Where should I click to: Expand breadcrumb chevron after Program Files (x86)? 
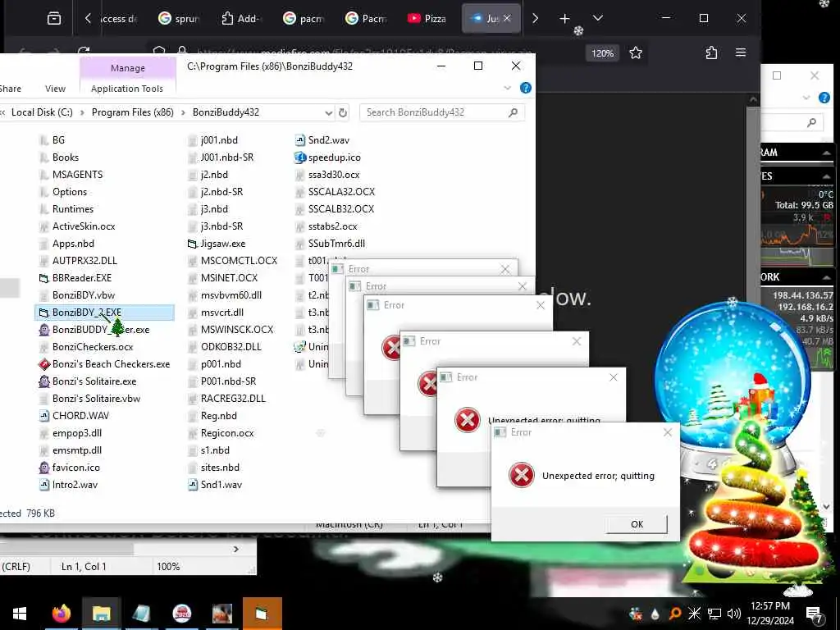183,112
